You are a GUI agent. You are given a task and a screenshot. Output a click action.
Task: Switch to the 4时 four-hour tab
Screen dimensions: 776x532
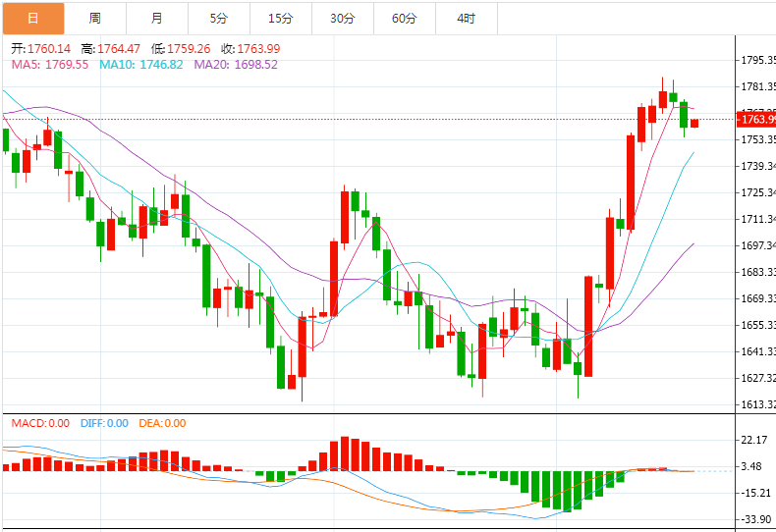467,19
